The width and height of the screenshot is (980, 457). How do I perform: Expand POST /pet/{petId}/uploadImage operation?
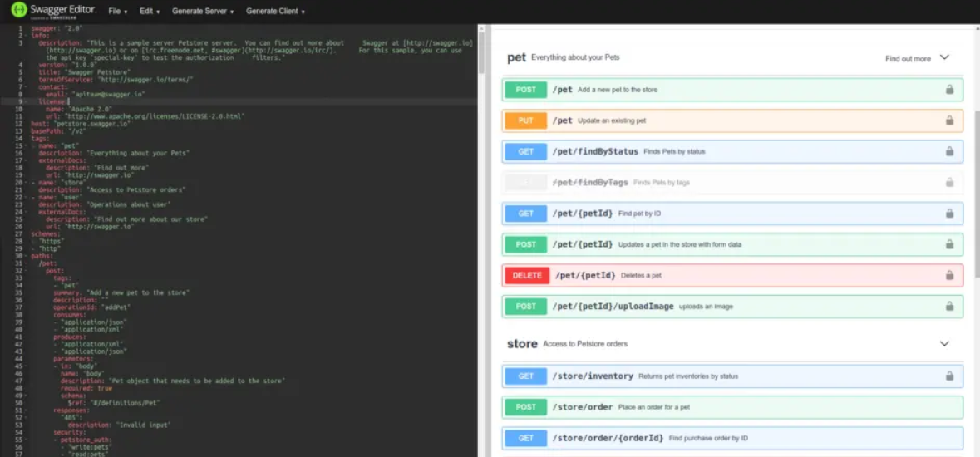pos(732,307)
